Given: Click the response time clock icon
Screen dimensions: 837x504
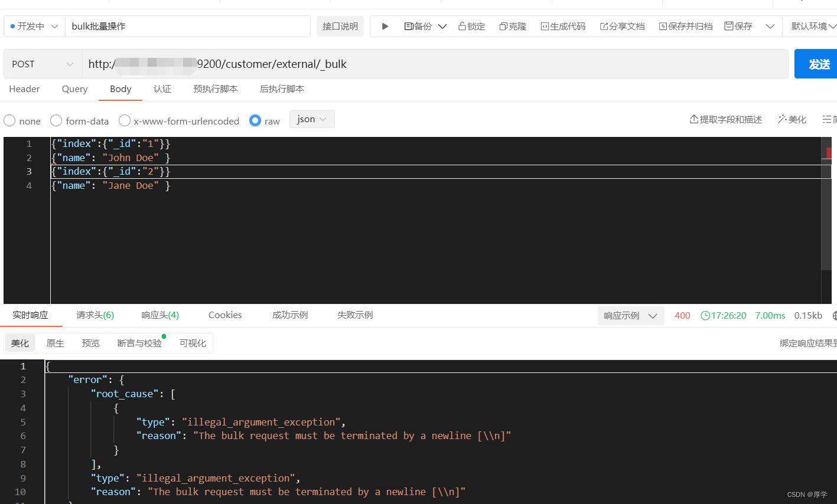Looking at the screenshot, I should click(x=705, y=316).
